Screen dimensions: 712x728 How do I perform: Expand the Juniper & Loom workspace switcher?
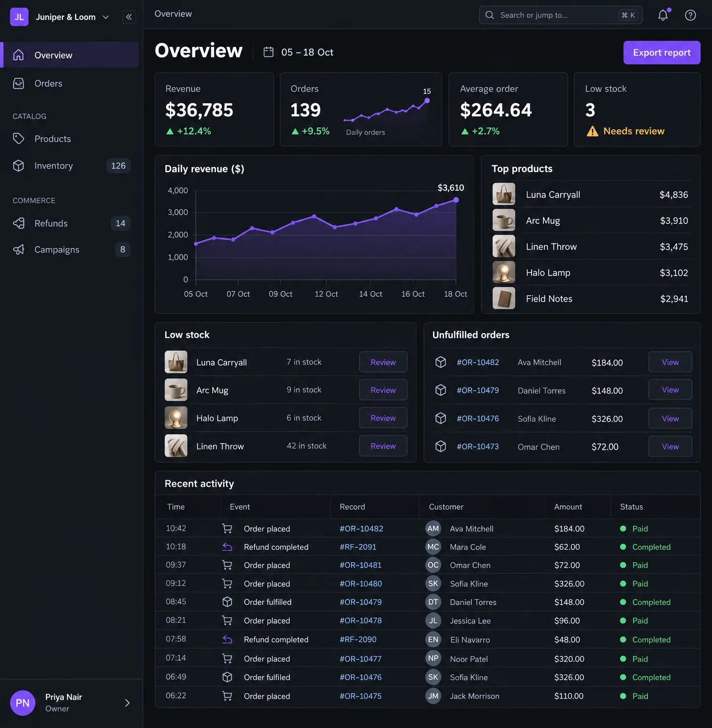click(x=72, y=17)
